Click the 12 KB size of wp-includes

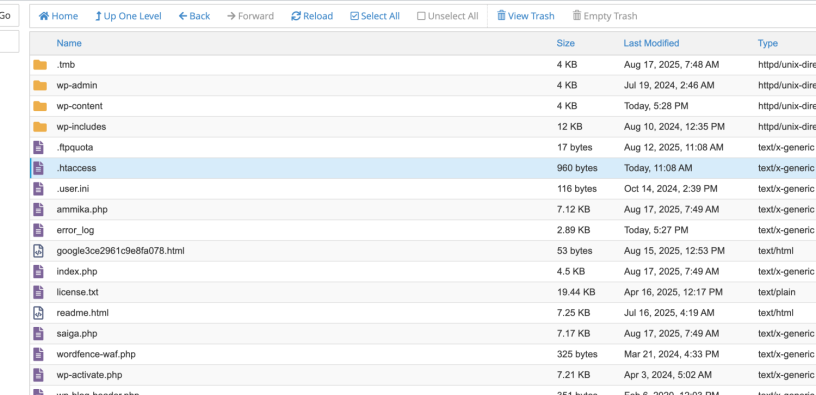click(x=569, y=127)
